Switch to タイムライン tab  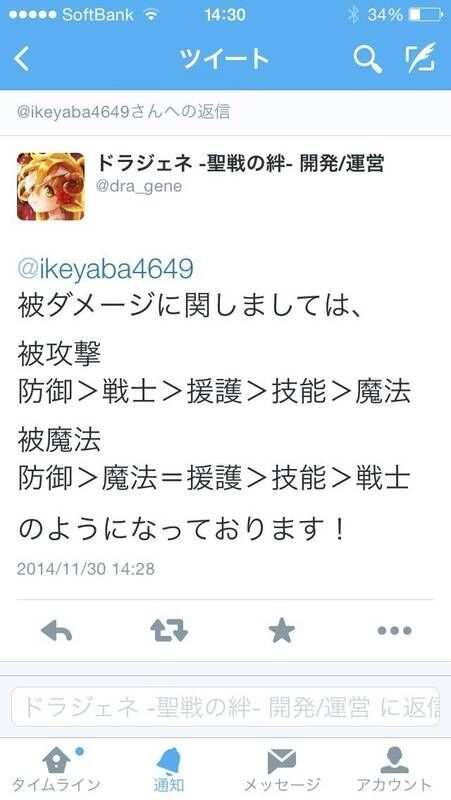[56, 769]
